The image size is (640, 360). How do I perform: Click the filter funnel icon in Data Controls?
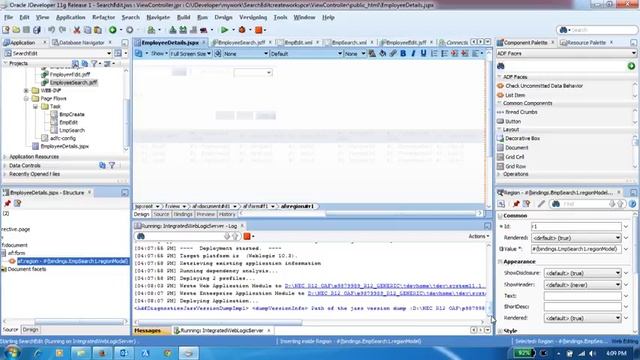[112, 165]
